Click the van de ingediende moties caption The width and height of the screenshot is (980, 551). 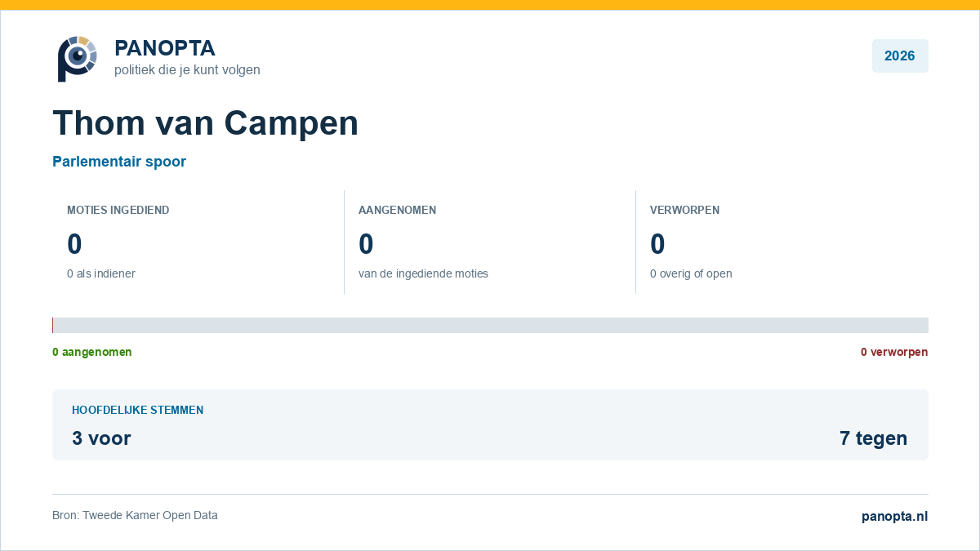coord(423,273)
